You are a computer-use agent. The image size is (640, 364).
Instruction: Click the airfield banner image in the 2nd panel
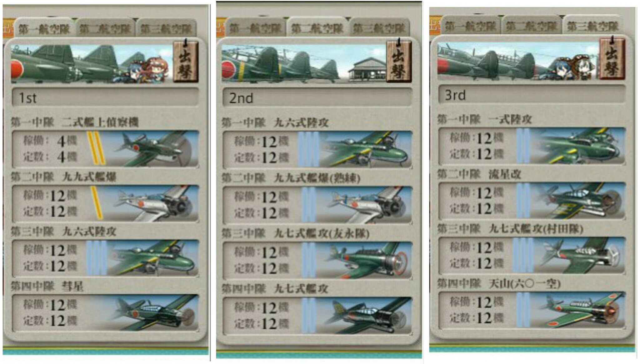point(304,63)
